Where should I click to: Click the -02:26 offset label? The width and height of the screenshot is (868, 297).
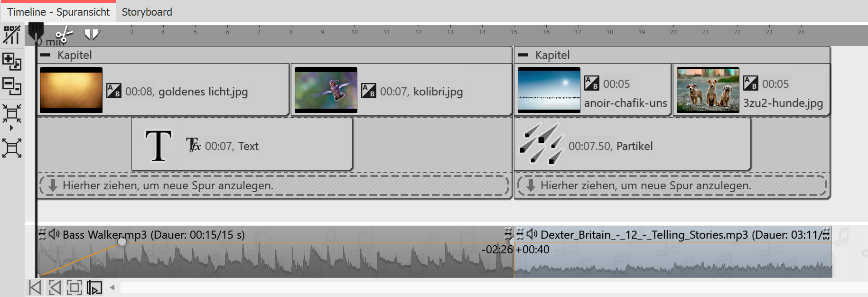tap(497, 250)
